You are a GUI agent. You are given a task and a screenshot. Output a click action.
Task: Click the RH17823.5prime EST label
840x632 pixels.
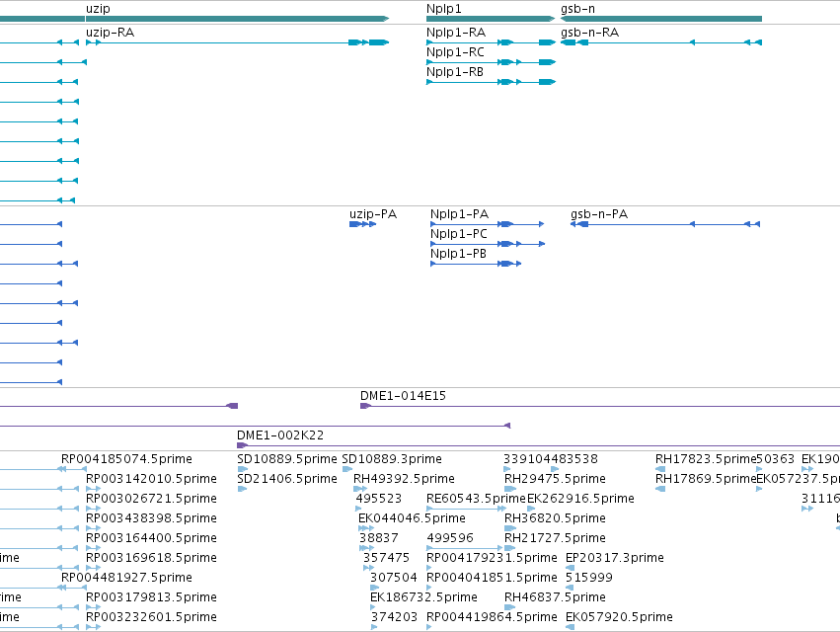click(x=706, y=459)
